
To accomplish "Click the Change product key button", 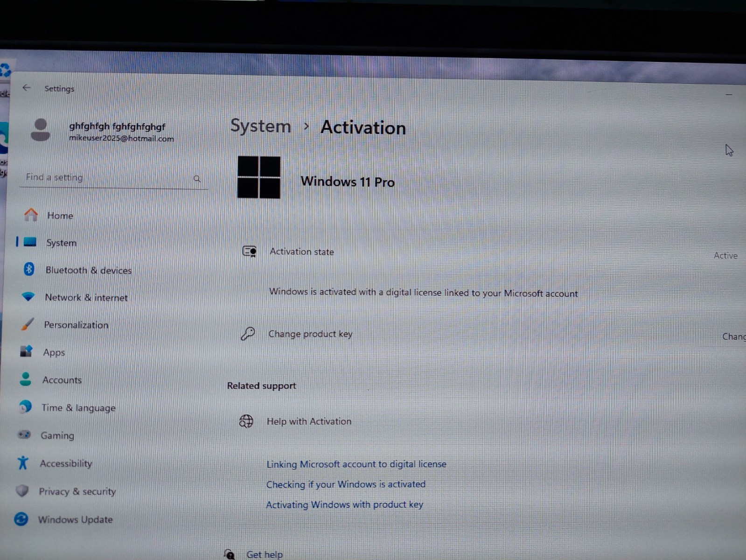I will pos(734,336).
